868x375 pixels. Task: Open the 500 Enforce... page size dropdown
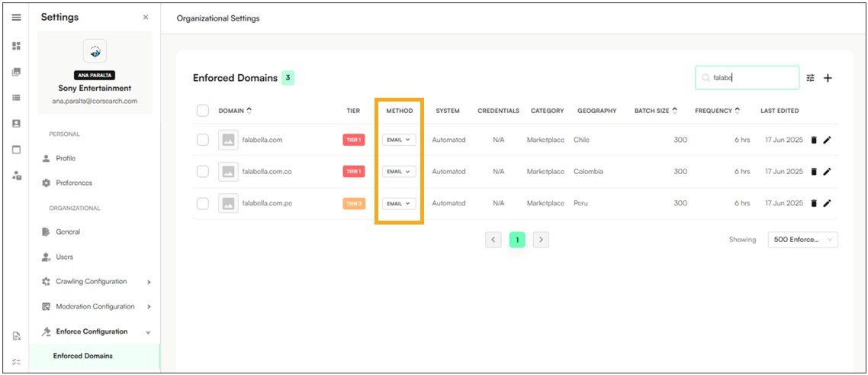(802, 240)
